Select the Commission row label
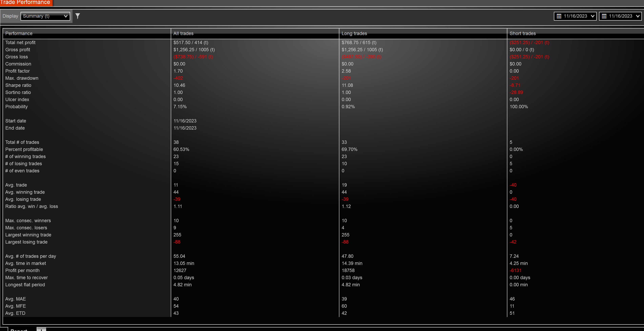Viewport: 644px width, 331px height. coord(18,64)
